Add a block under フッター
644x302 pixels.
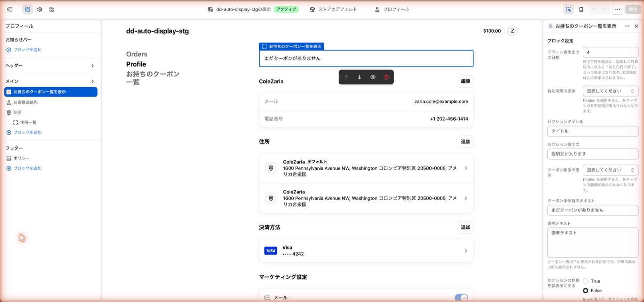tap(24, 168)
